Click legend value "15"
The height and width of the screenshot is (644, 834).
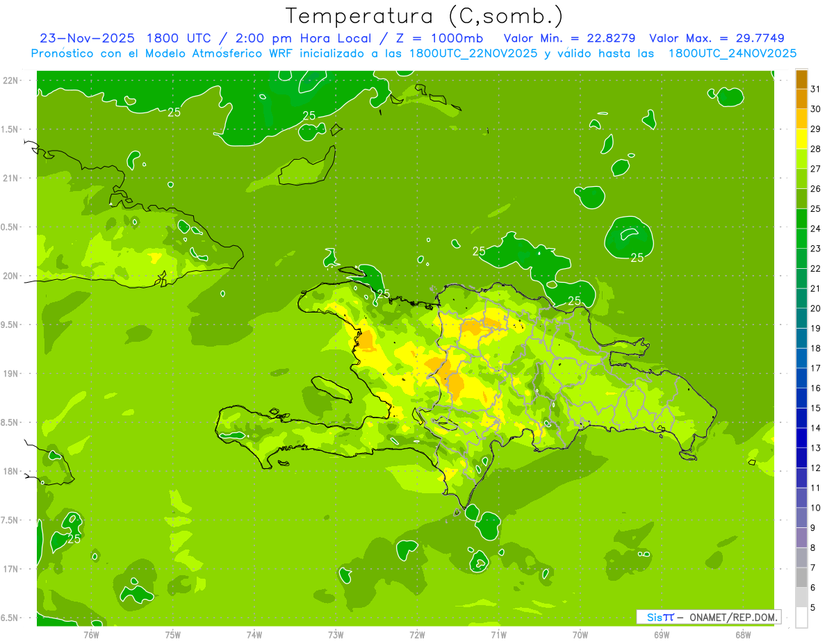816,408
